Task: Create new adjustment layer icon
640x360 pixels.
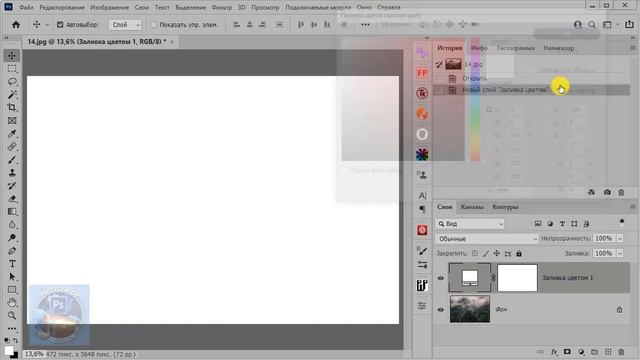Action: click(x=581, y=352)
